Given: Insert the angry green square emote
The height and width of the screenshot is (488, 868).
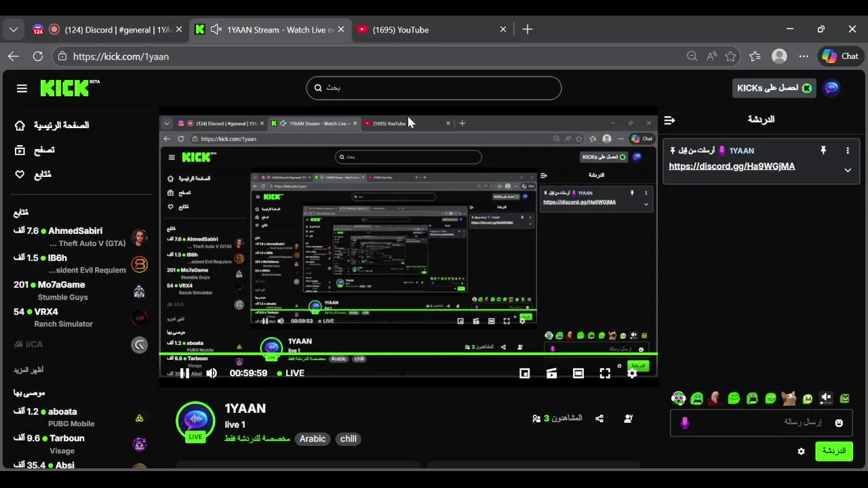Looking at the screenshot, I should tap(844, 399).
